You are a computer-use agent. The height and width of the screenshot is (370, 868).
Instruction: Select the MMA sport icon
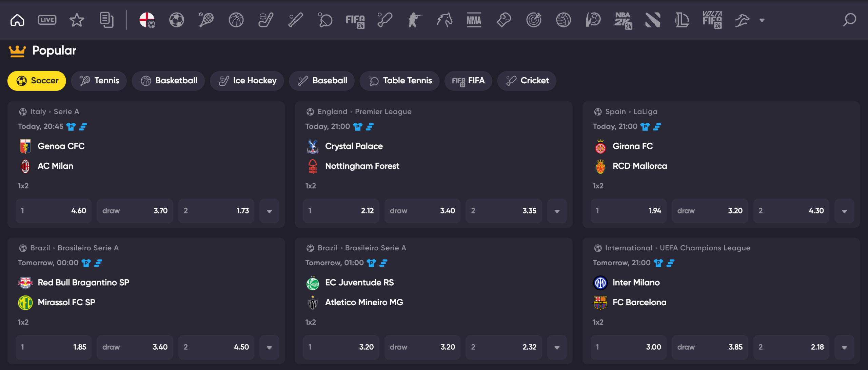point(474,20)
